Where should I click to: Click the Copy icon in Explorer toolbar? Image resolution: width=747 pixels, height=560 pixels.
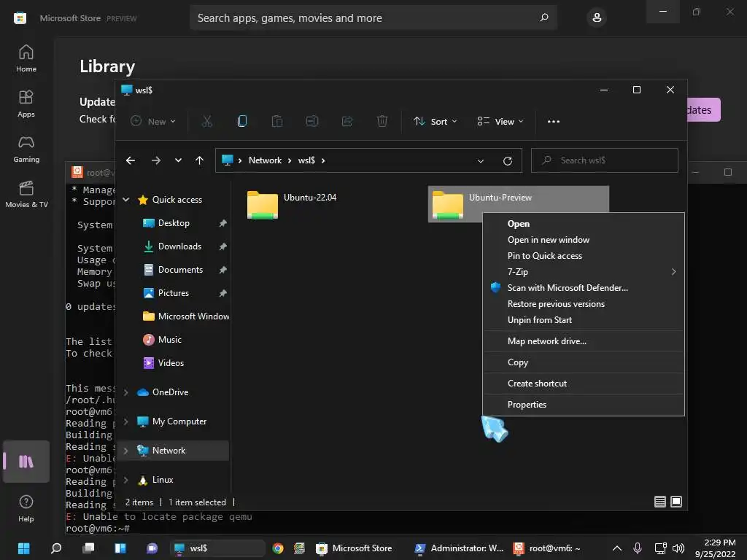point(242,122)
